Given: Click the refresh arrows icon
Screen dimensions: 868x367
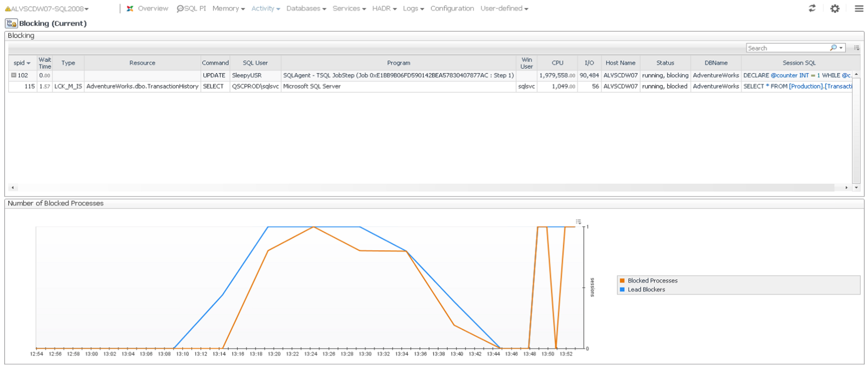Looking at the screenshot, I should [x=812, y=8].
